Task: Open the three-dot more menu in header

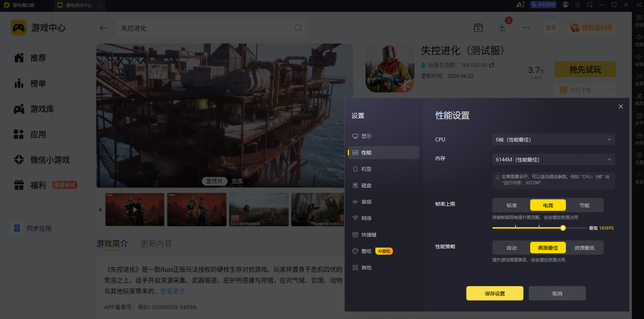Action: [526, 28]
